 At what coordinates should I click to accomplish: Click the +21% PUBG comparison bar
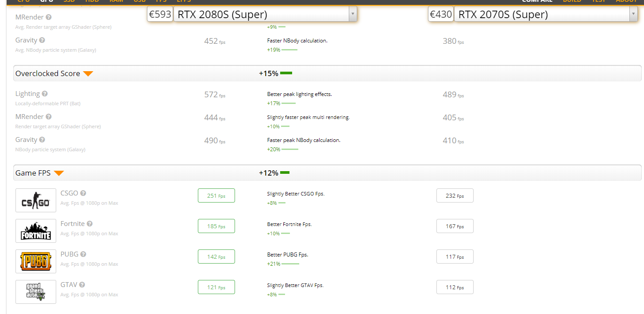point(290,264)
